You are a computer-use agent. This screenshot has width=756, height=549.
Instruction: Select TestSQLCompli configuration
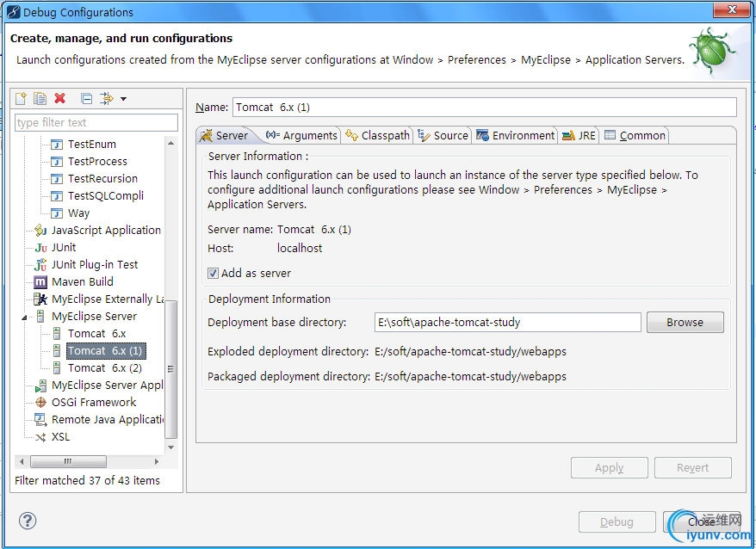[x=106, y=195]
